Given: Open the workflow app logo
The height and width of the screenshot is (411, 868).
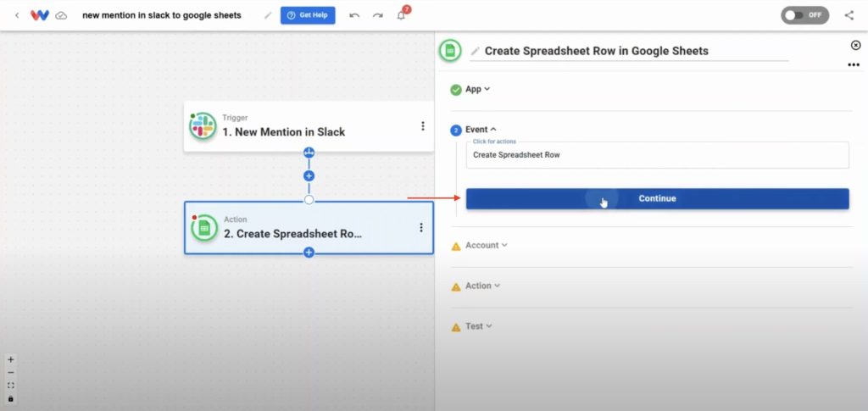Looking at the screenshot, I should point(39,15).
